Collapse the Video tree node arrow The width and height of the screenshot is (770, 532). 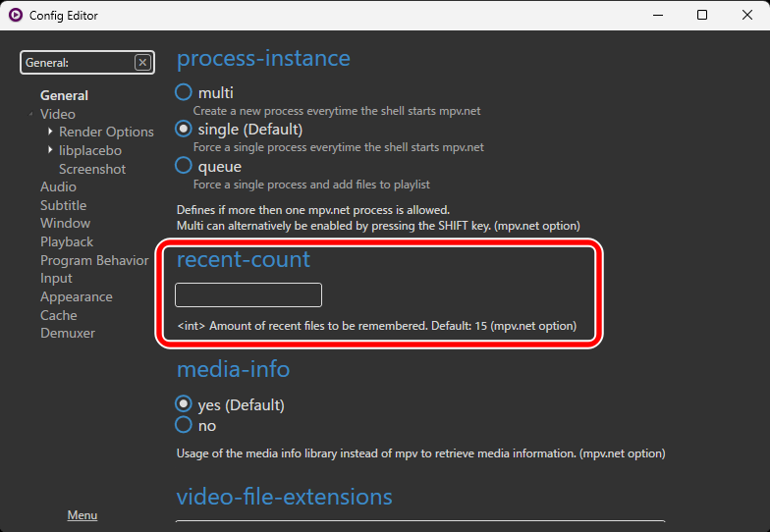point(31,114)
